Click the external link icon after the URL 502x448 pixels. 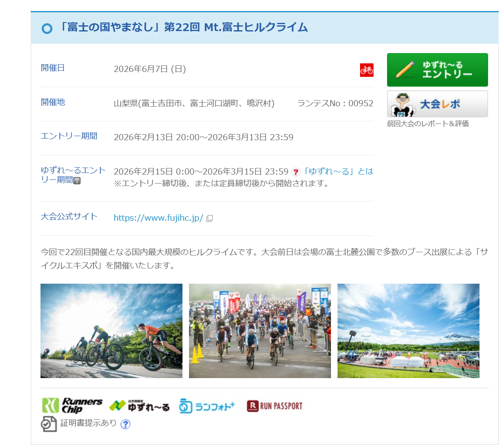[209, 218]
